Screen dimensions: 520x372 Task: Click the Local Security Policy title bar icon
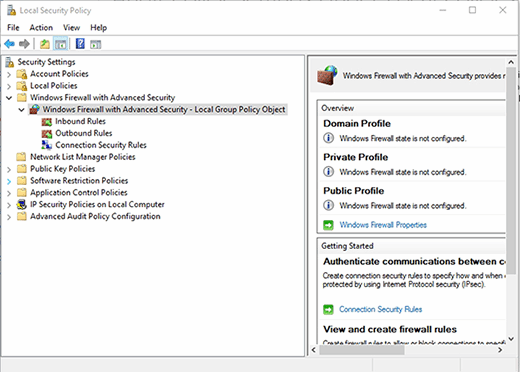coord(11,10)
